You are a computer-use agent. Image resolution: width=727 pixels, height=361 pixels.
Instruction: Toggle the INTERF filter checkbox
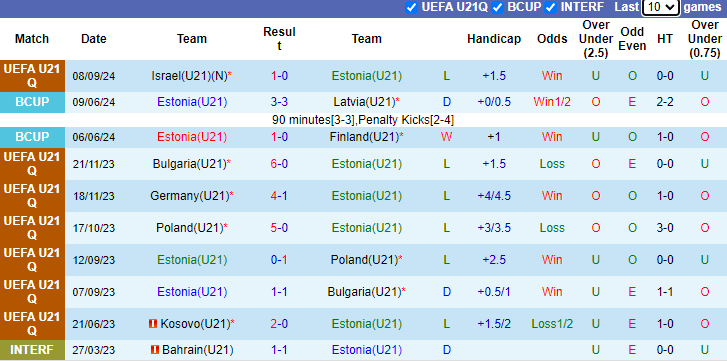click(x=550, y=7)
